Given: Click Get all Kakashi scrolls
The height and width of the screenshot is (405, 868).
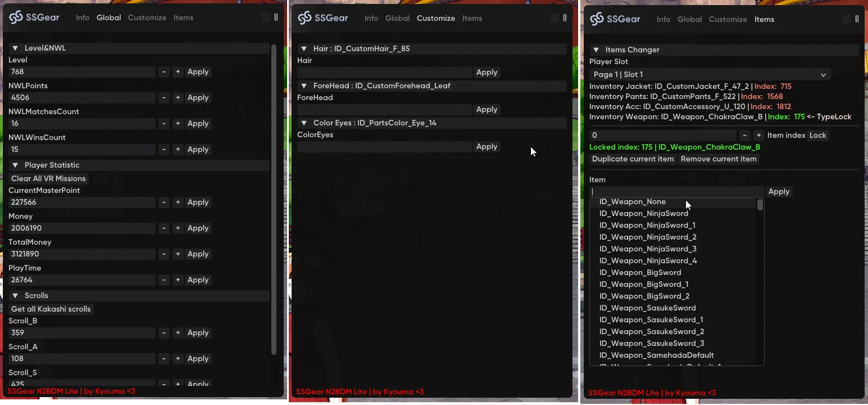Looking at the screenshot, I should [51, 309].
